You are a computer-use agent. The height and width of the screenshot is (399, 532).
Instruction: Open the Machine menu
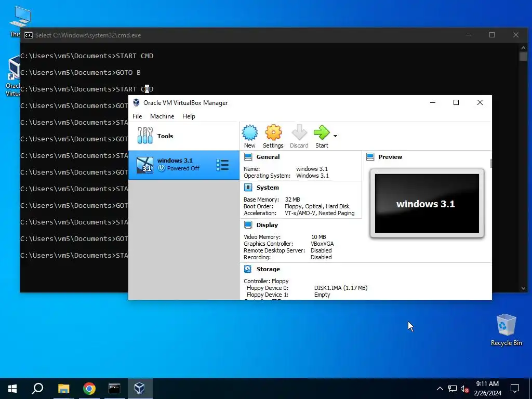162,116
